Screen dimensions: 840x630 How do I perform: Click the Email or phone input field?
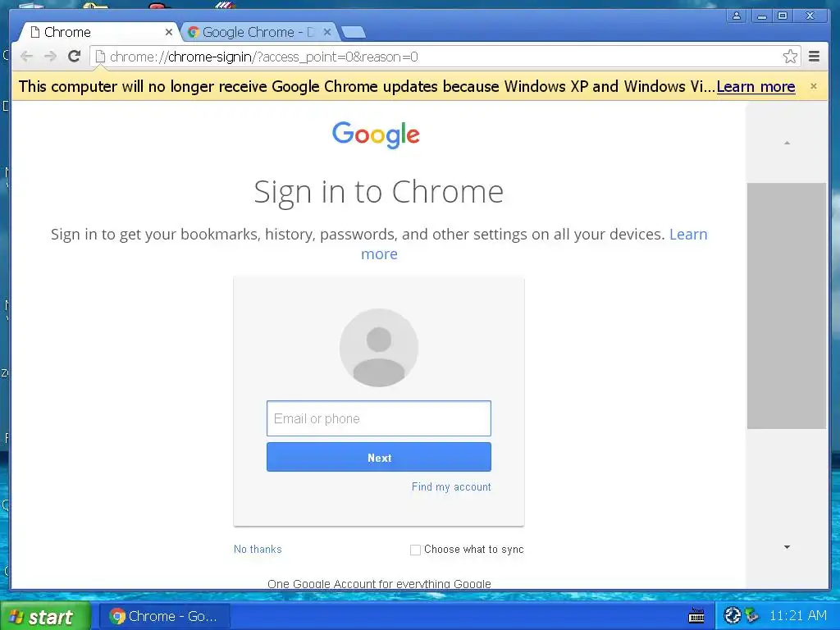click(x=379, y=418)
